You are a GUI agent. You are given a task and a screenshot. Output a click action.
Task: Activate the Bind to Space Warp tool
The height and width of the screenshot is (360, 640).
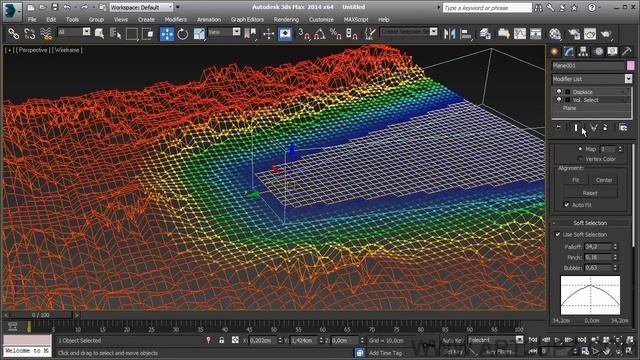pos(46,34)
